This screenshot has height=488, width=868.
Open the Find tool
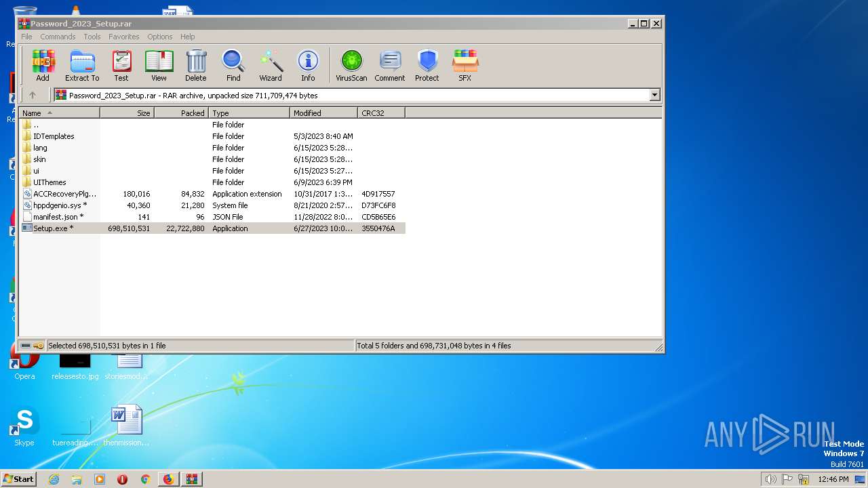click(233, 66)
